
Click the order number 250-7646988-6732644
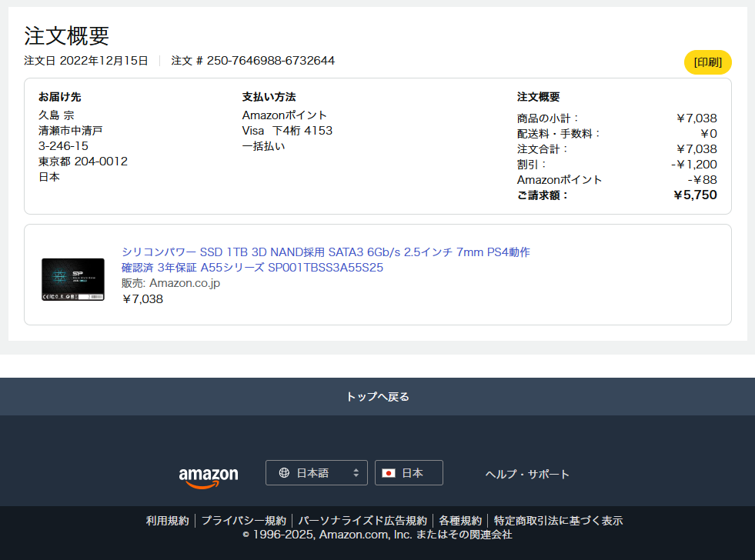(270, 61)
